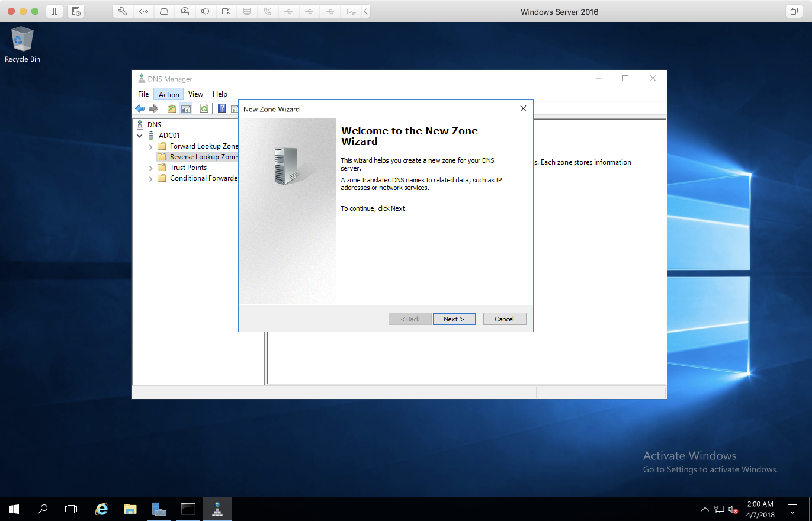Click Next in New Zone Wizard

[x=454, y=319]
